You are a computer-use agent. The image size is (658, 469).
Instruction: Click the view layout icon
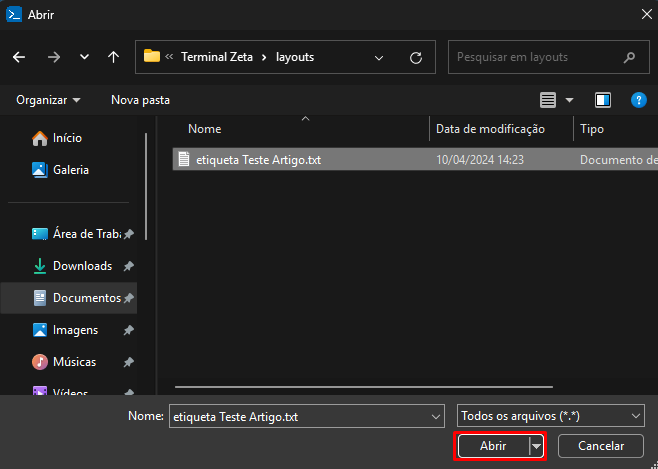(x=548, y=100)
